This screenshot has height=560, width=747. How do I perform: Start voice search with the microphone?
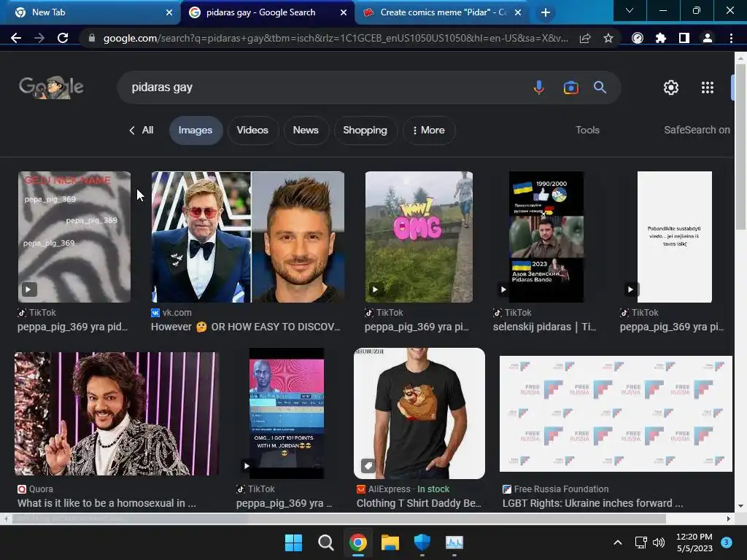tap(539, 87)
